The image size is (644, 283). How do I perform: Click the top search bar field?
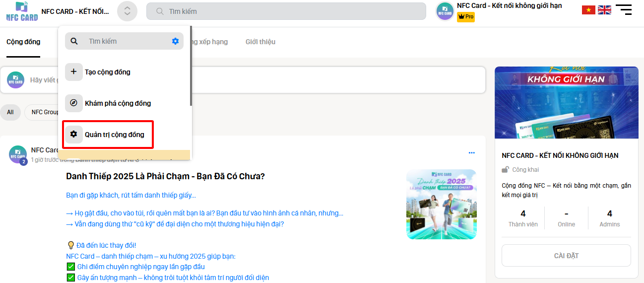pos(286,11)
